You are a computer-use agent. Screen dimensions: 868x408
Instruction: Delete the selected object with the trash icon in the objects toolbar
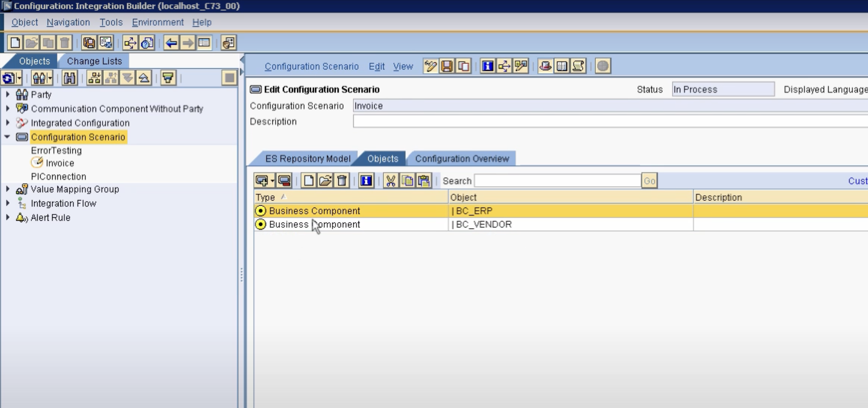tap(342, 181)
